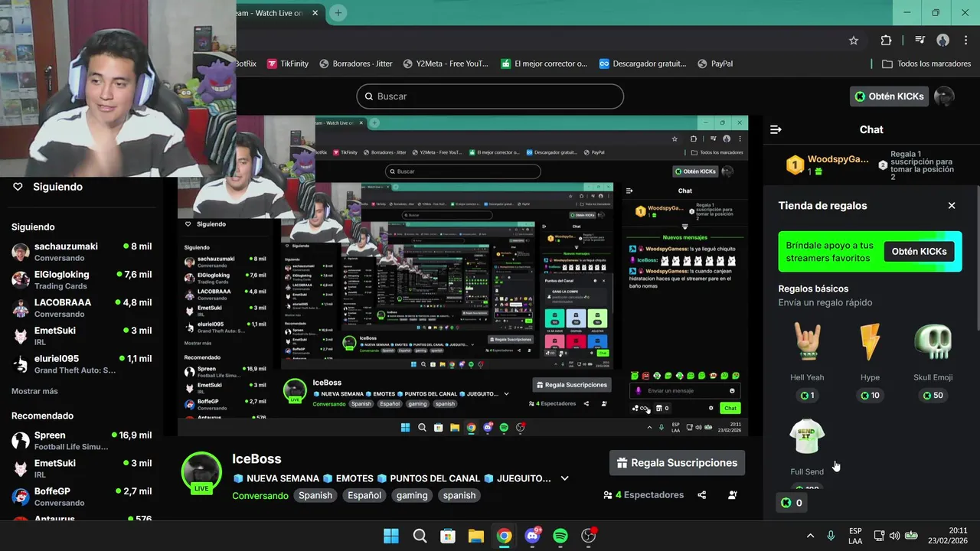The image size is (980, 551).
Task: Open Discord from the taskbar
Action: point(532,536)
